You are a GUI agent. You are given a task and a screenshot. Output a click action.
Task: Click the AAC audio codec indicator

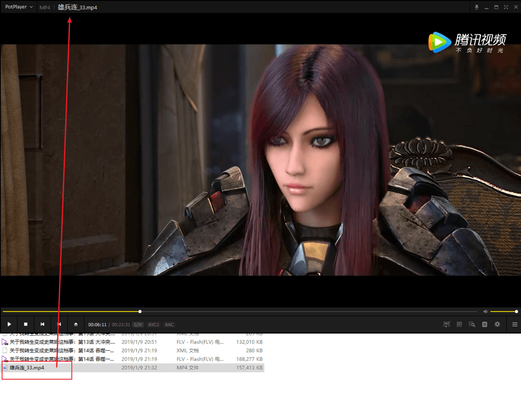[169, 325]
